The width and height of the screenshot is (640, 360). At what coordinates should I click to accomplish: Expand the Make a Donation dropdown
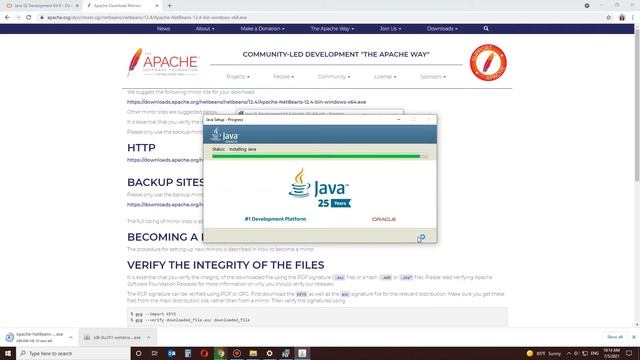pyautogui.click(x=262, y=29)
